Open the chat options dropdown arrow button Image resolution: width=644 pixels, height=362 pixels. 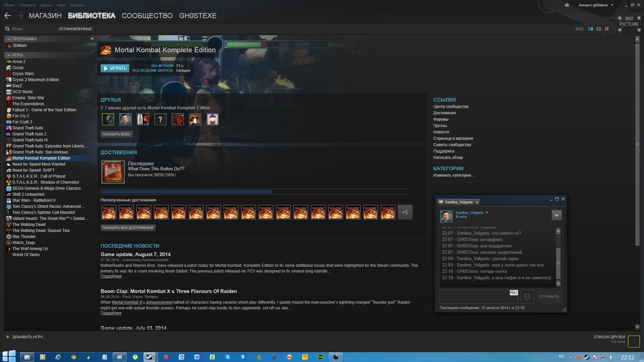point(556,216)
